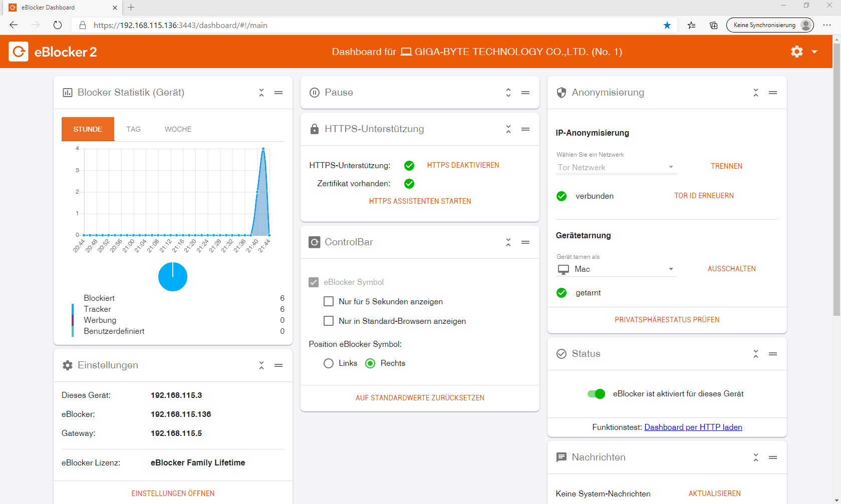Image resolution: width=841 pixels, height=504 pixels.
Task: Click the page vertical scrollbar
Action: pyautogui.click(x=836, y=179)
